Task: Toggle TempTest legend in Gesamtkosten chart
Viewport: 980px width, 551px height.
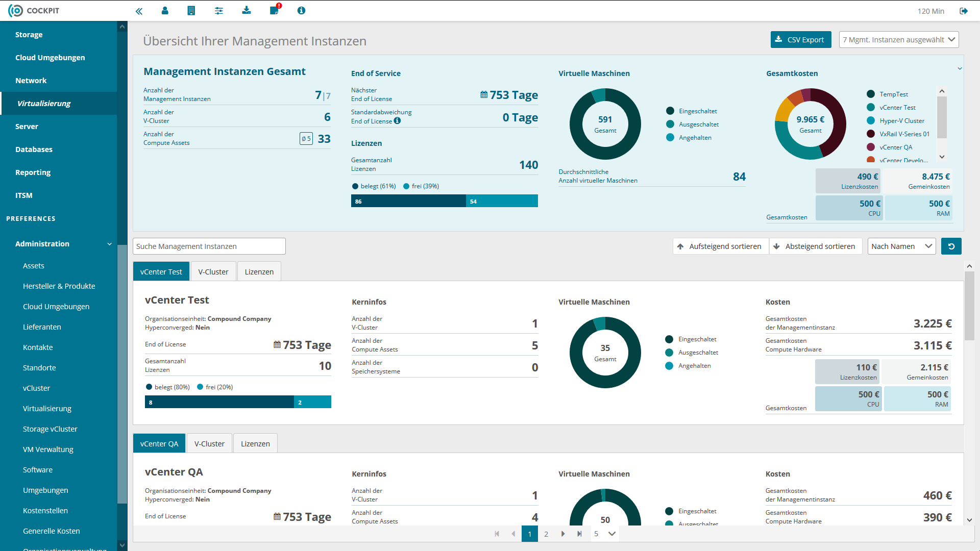Action: [x=888, y=94]
